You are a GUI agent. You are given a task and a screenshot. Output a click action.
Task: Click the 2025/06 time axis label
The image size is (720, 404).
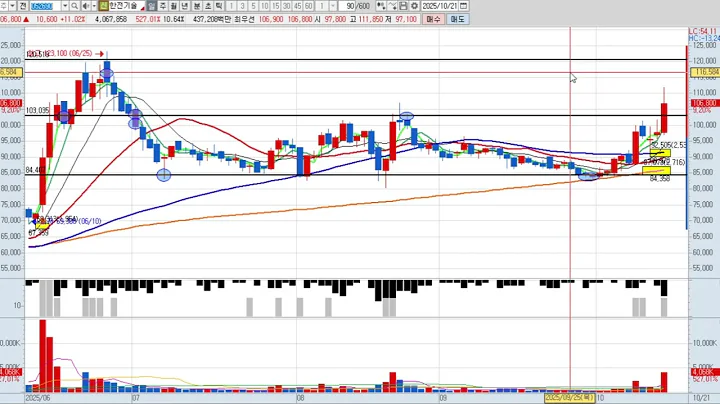[x=38, y=398]
